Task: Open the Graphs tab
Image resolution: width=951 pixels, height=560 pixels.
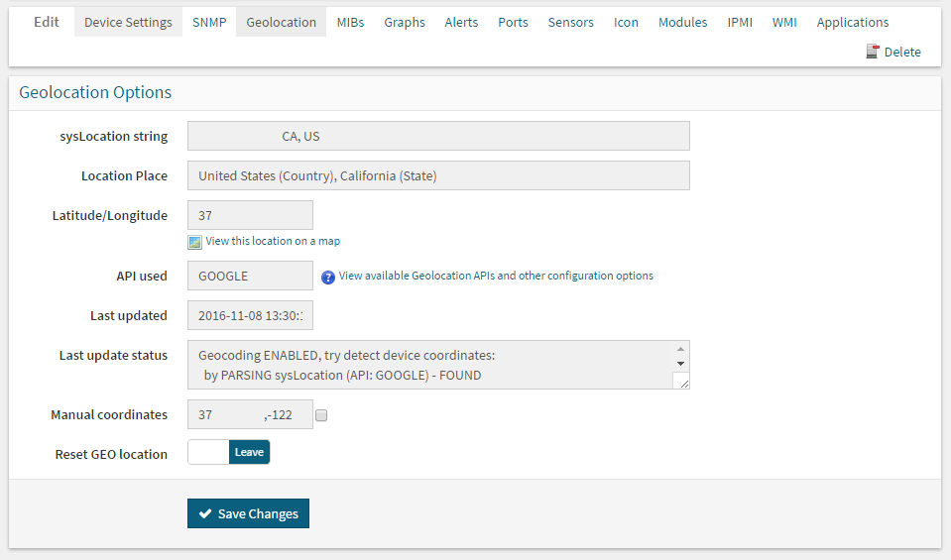Action: coord(405,22)
